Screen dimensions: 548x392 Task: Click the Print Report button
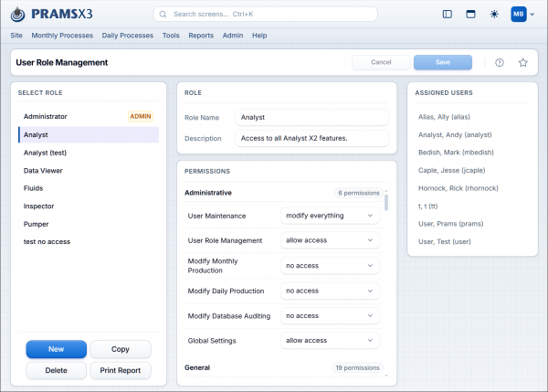click(121, 370)
